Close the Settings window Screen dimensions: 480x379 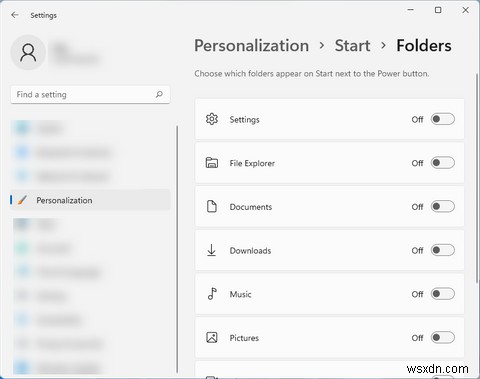pos(466,10)
